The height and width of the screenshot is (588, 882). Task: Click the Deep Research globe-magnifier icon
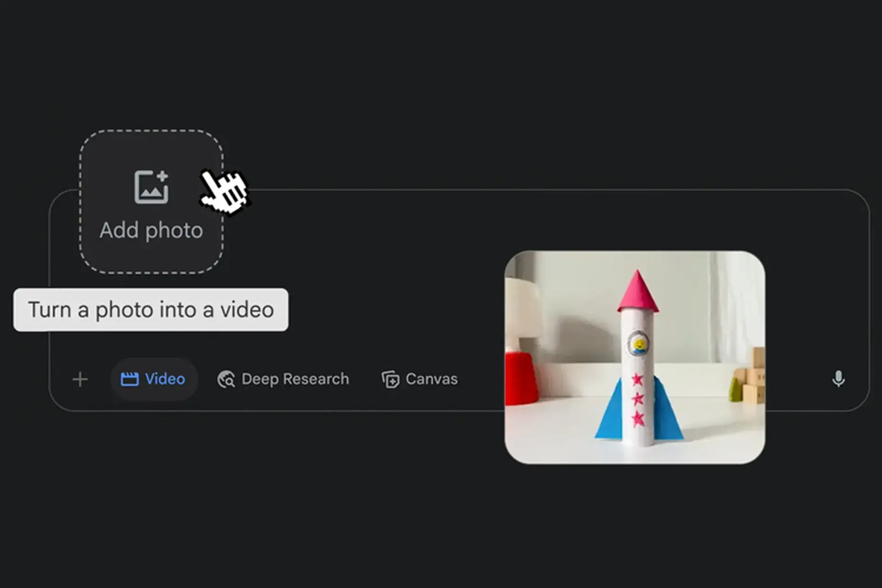[x=226, y=379]
